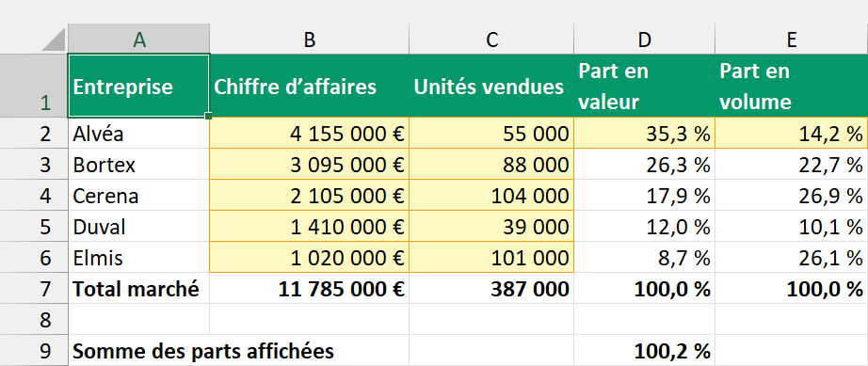Image resolution: width=868 pixels, height=366 pixels.
Task: Select the 39 000 units cell
Action: [x=491, y=226]
